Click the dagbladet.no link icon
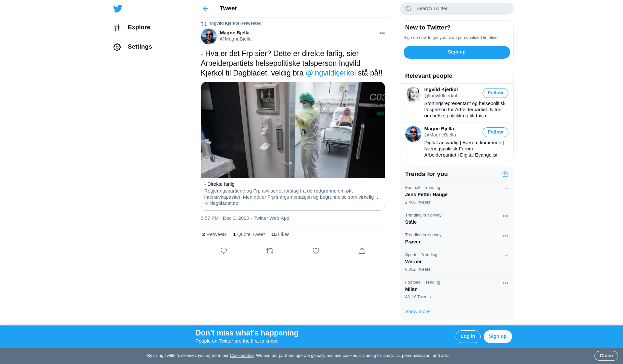The image size is (623, 364). point(207,203)
